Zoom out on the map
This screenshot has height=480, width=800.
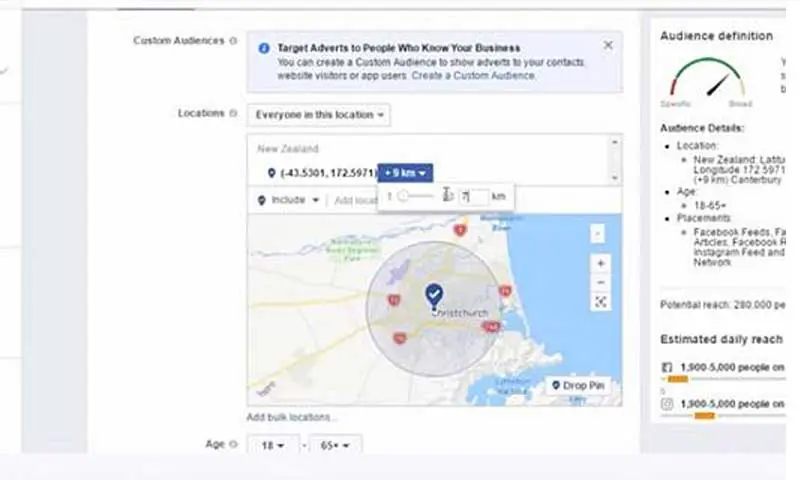click(x=600, y=282)
